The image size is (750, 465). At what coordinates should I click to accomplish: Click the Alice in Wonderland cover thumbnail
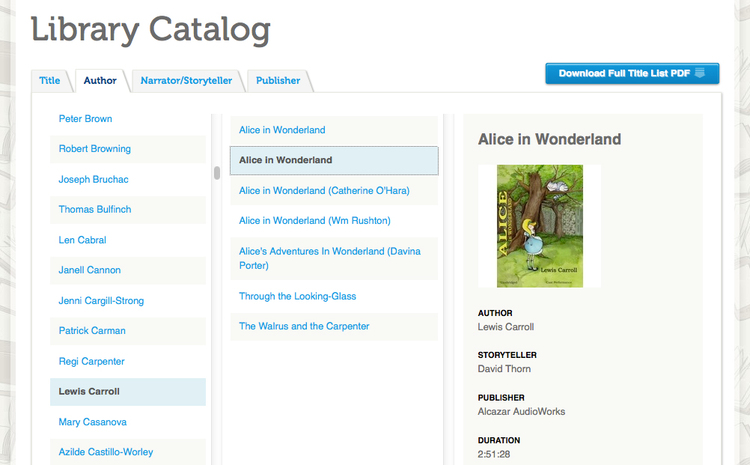point(539,226)
